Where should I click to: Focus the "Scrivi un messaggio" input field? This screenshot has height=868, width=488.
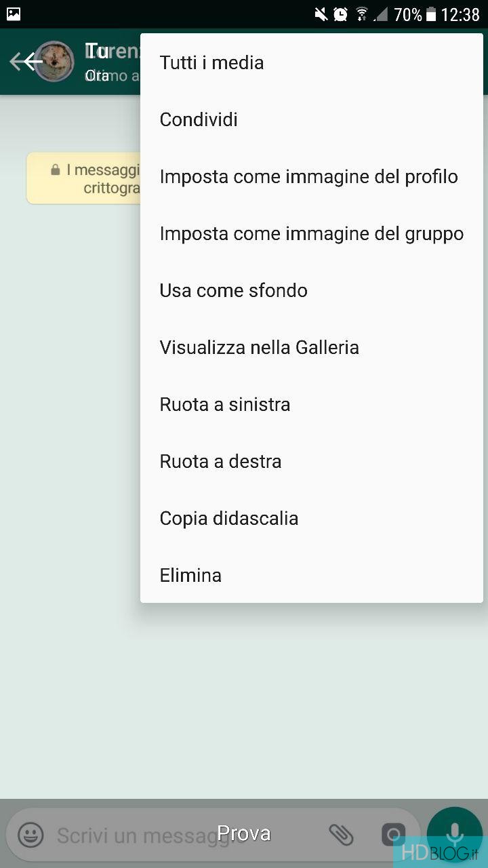tap(136, 835)
